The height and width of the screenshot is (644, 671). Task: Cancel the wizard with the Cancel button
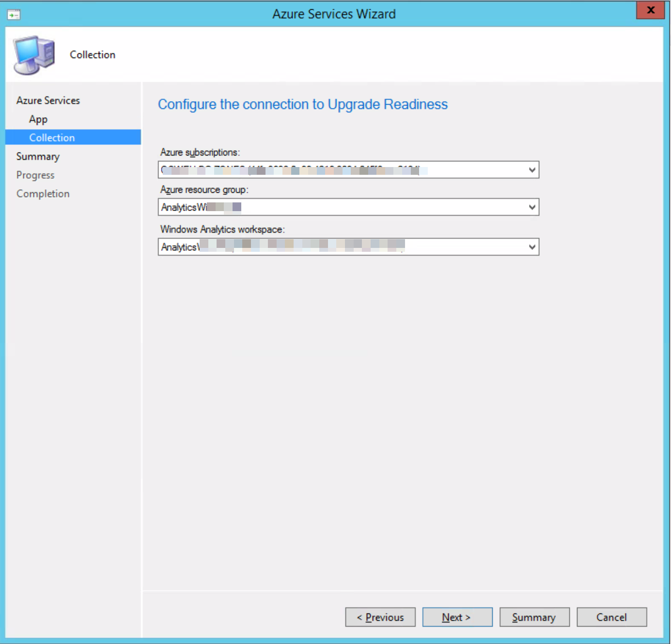click(611, 617)
